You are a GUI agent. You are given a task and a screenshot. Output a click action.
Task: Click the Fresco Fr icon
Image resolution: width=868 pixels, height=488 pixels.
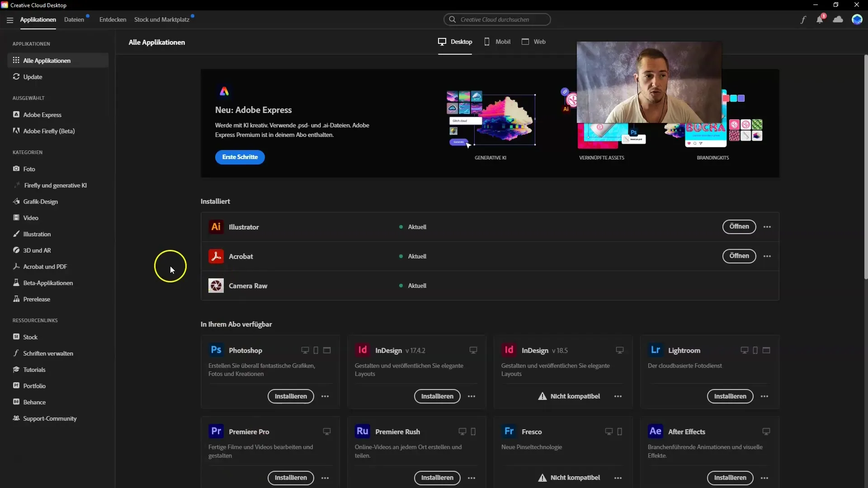[x=509, y=432]
